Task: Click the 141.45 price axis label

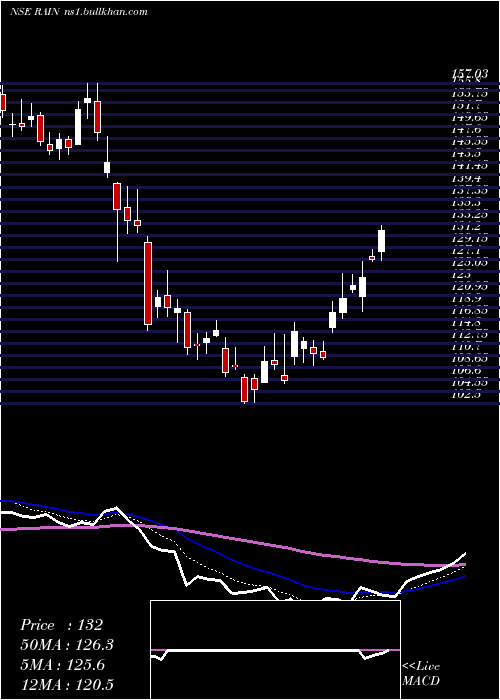Action: 470,166
